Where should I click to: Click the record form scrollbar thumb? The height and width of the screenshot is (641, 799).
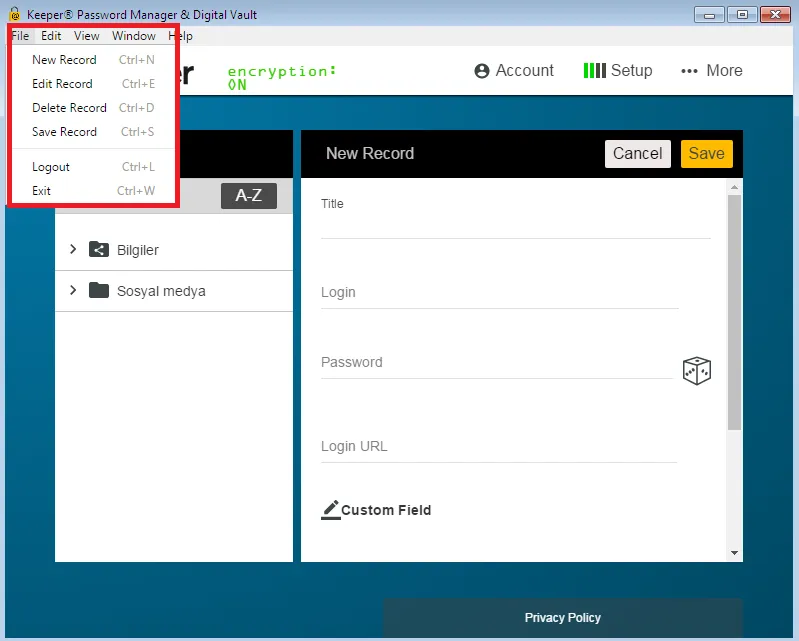[x=734, y=312]
